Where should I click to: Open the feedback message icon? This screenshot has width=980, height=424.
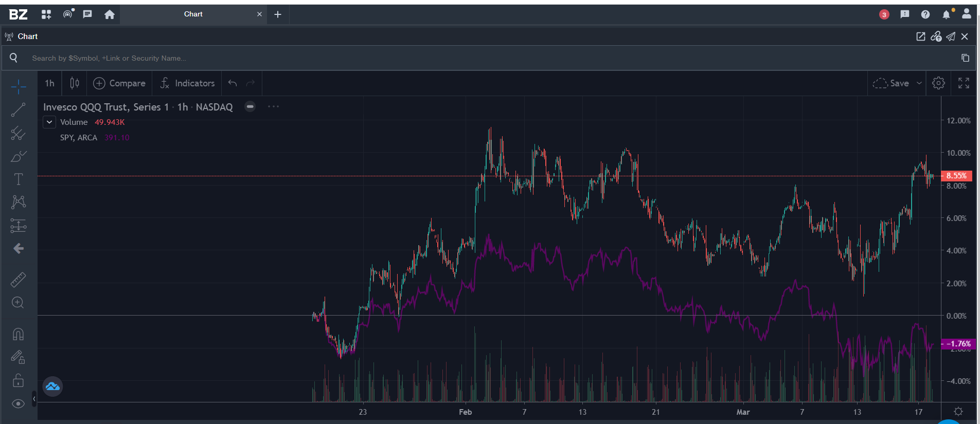[x=905, y=14]
